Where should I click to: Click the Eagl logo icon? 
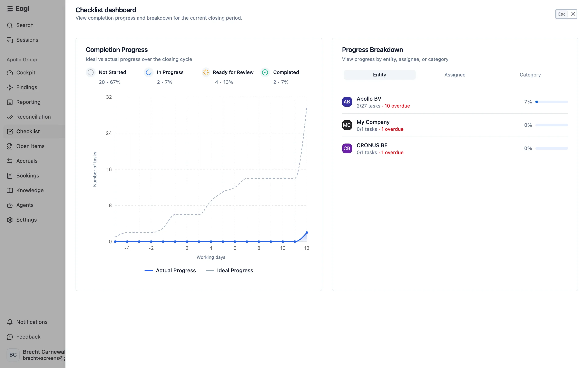point(10,9)
